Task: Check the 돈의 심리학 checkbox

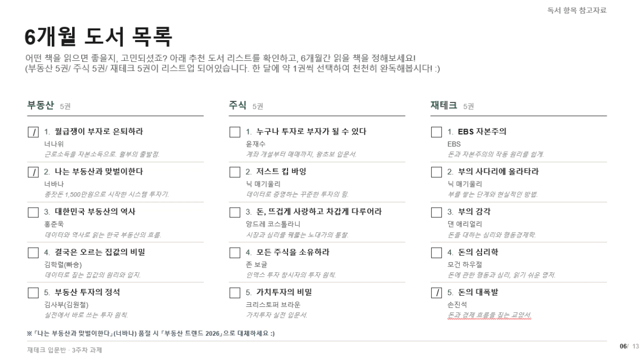Action: (x=436, y=253)
